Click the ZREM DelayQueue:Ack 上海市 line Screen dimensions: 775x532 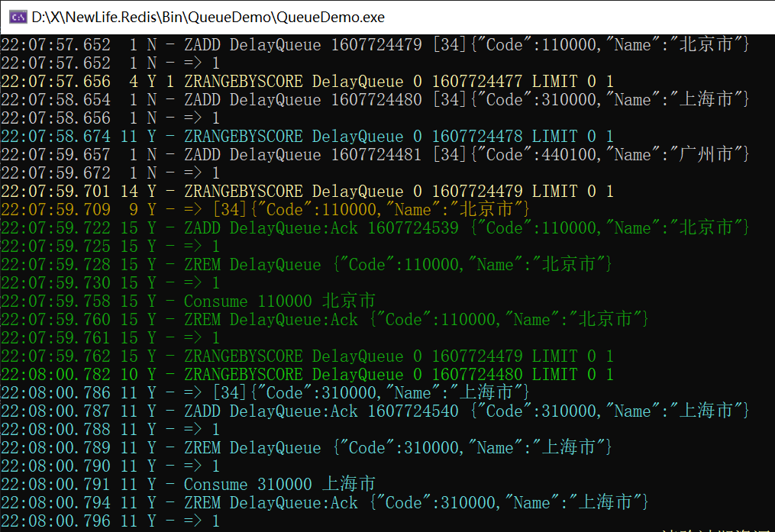pyautogui.click(x=325, y=503)
